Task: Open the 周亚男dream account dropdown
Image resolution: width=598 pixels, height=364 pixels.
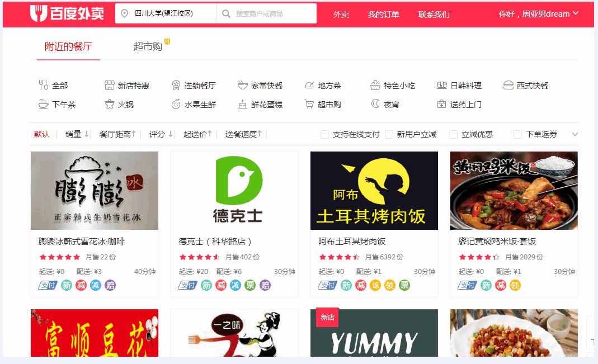Action: [x=539, y=14]
